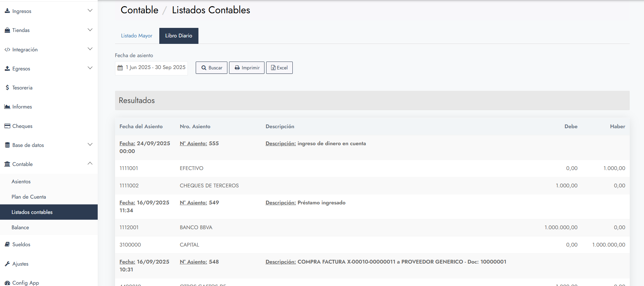Switch to the Listado Mayor tab
This screenshot has height=286, width=644.
(x=136, y=36)
